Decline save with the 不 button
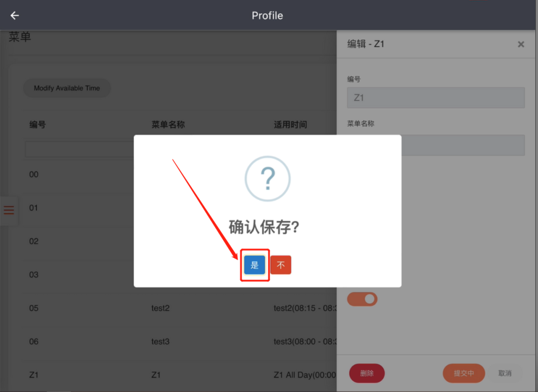Image resolution: width=538 pixels, height=392 pixels. [x=281, y=265]
